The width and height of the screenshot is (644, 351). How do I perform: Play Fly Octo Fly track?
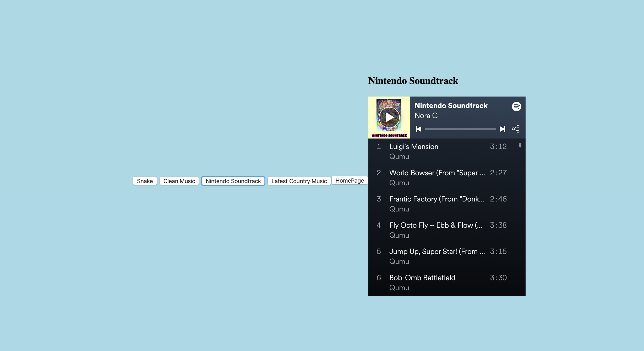(435, 225)
